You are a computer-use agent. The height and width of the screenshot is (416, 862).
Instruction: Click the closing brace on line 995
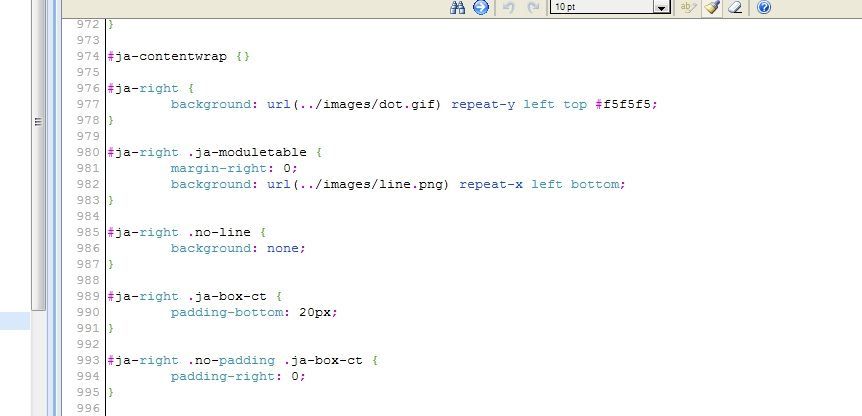111,392
